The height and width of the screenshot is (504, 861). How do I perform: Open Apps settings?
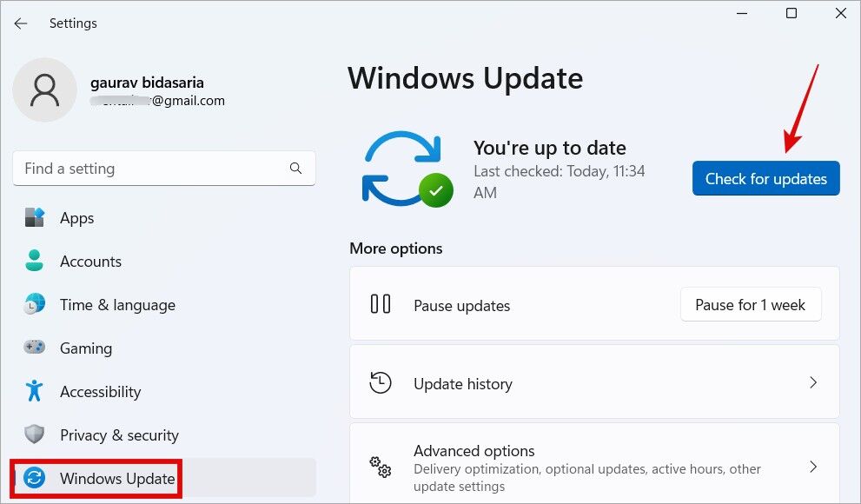[164, 218]
